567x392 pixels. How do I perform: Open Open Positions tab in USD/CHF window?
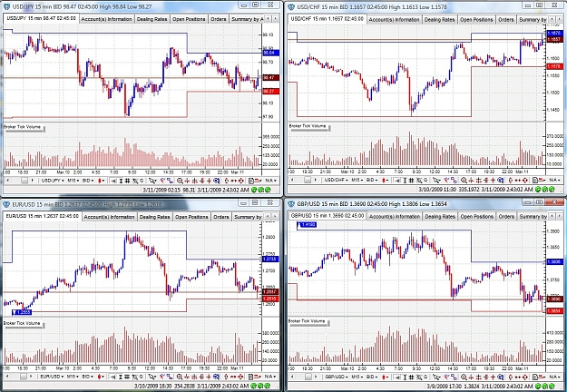pos(476,20)
